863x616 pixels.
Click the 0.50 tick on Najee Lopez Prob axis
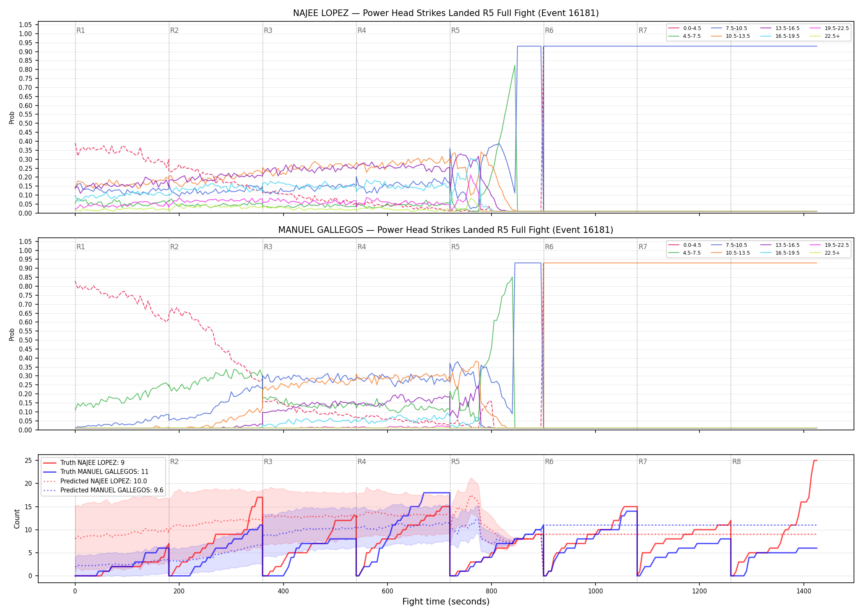pos(25,124)
